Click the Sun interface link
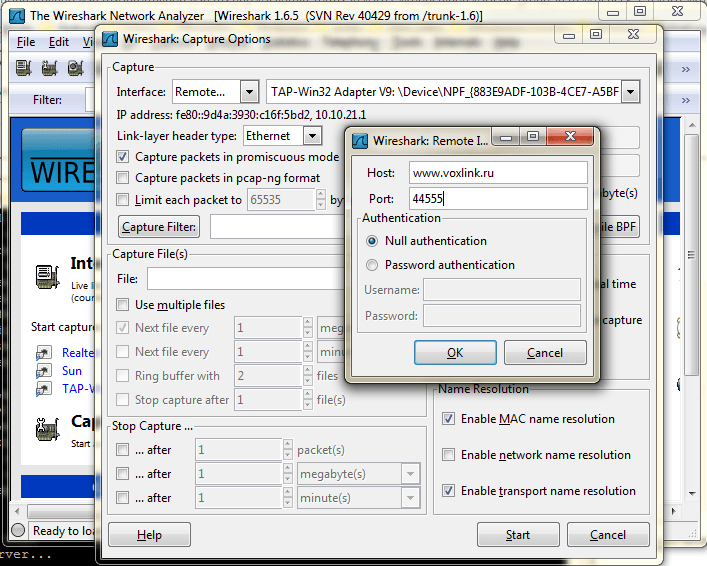 pyautogui.click(x=72, y=371)
